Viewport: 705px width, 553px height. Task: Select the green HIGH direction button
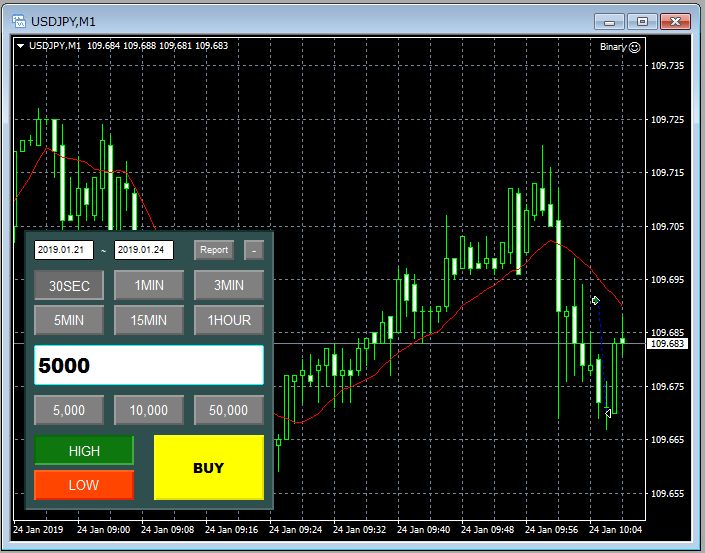84,451
